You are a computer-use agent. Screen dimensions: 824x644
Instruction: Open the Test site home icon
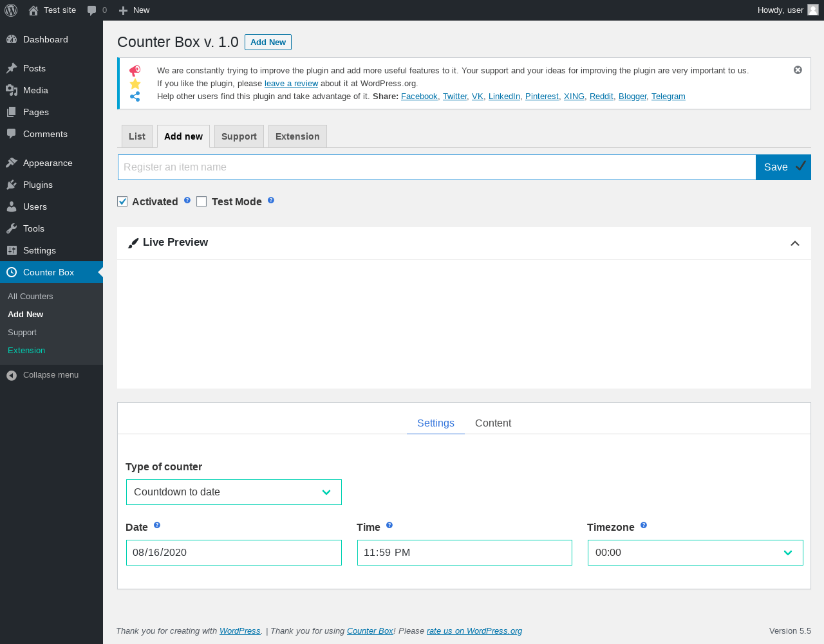(x=33, y=10)
